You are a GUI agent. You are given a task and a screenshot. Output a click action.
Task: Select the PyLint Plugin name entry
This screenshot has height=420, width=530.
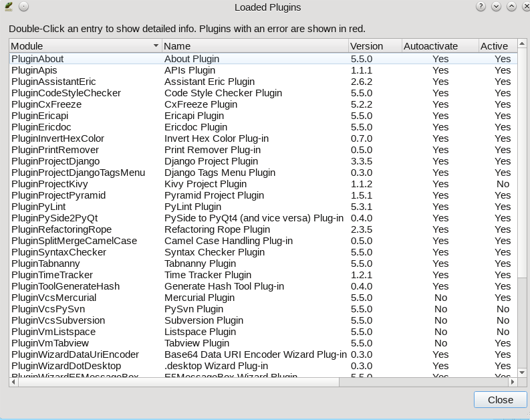click(x=192, y=207)
